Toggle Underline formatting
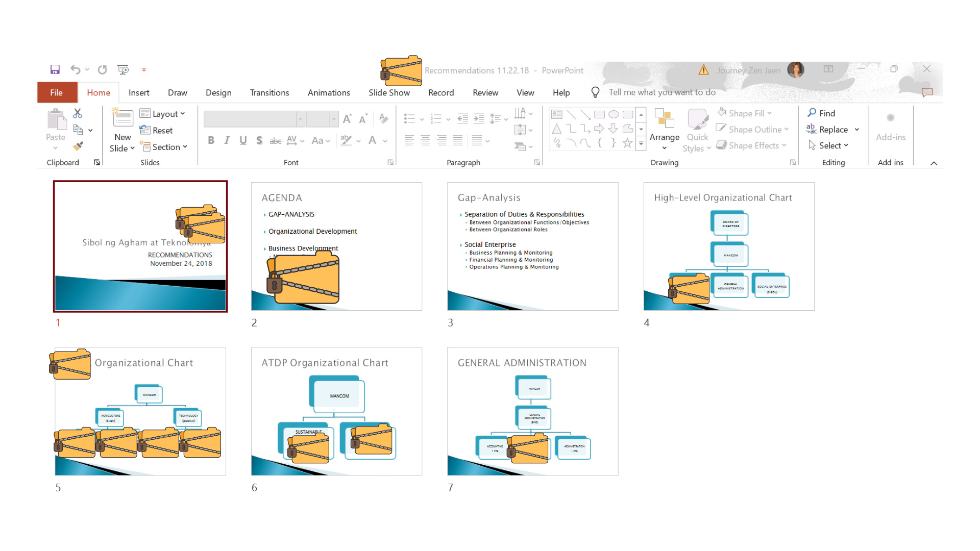This screenshot has width=980, height=551. pos(243,140)
